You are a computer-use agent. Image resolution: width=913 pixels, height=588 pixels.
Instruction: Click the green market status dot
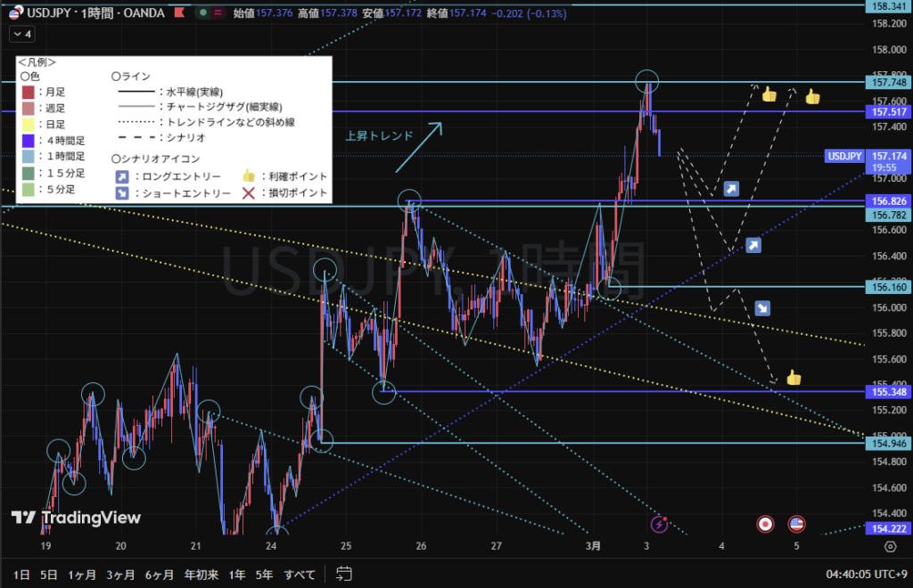tap(202, 12)
